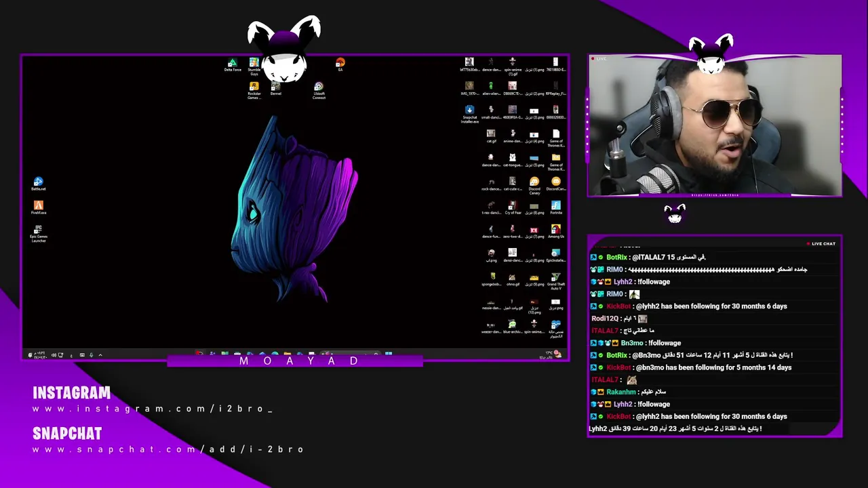The image size is (868, 488).
Task: Select the zero-two-dance gif file
Action: 513,231
